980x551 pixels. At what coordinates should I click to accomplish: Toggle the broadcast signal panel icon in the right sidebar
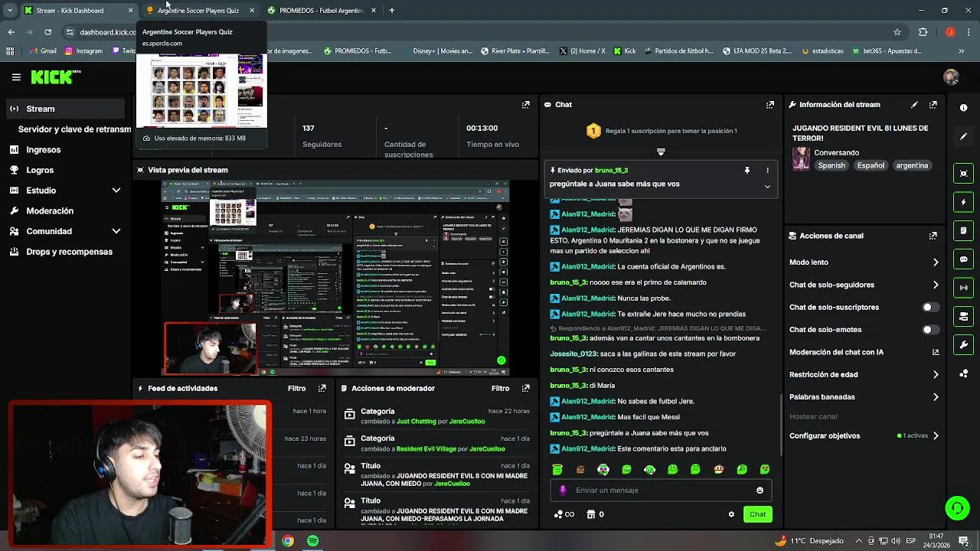coord(963,288)
